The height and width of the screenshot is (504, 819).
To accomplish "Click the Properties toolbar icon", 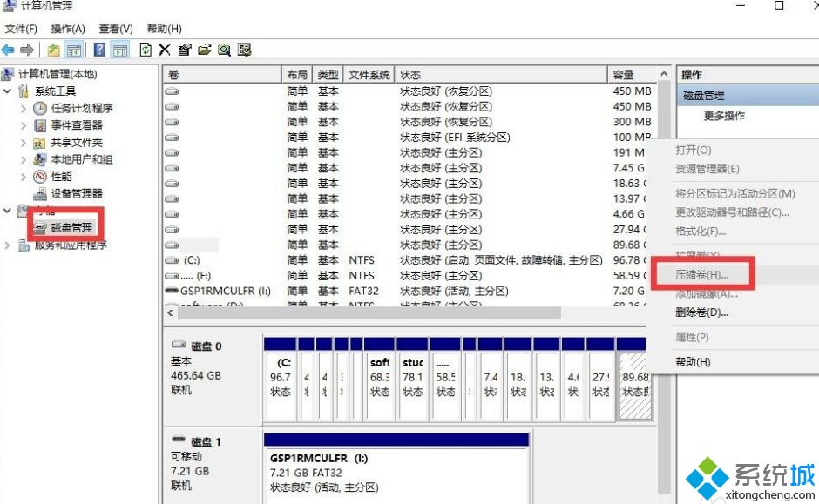I will 185,50.
